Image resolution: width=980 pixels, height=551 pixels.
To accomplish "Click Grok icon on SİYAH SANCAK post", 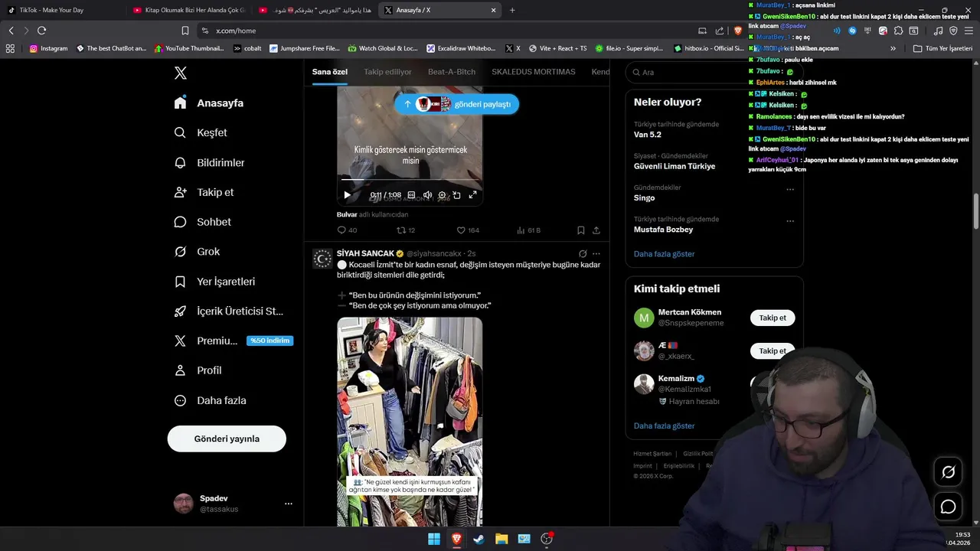I will 583,254.
